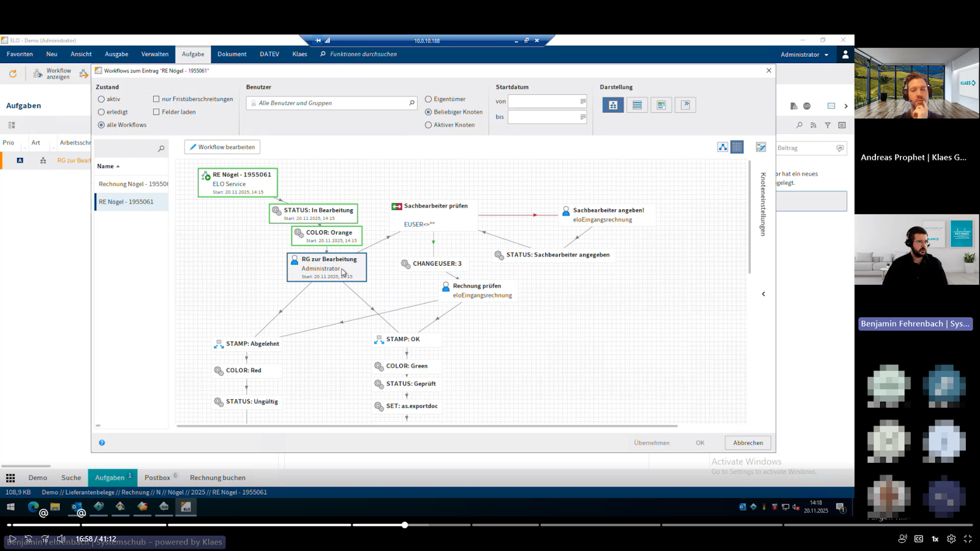Image resolution: width=980 pixels, height=551 pixels.
Task: Click the diagram view icon above the canvas
Action: pos(723,147)
